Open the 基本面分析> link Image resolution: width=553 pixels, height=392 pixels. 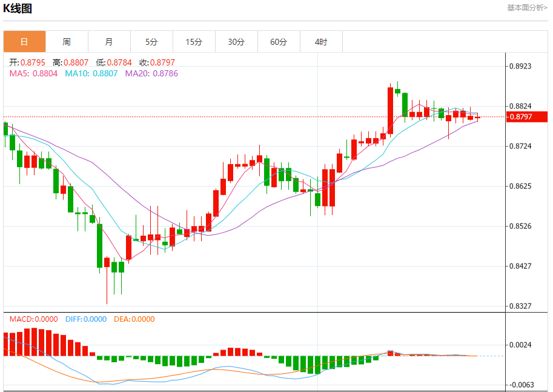point(527,8)
